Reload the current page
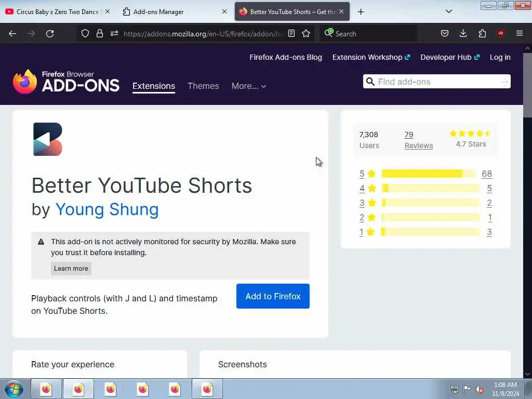The width and height of the screenshot is (532, 399). 50,34
